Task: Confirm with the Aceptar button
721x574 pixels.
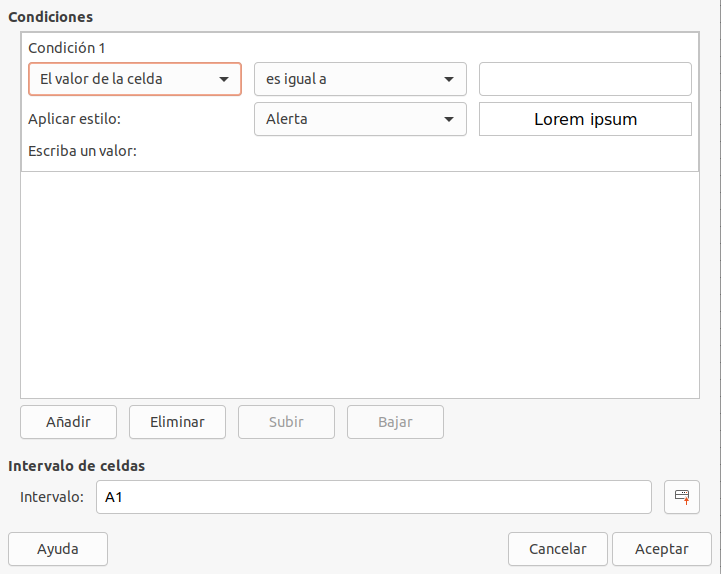Action: (x=662, y=549)
